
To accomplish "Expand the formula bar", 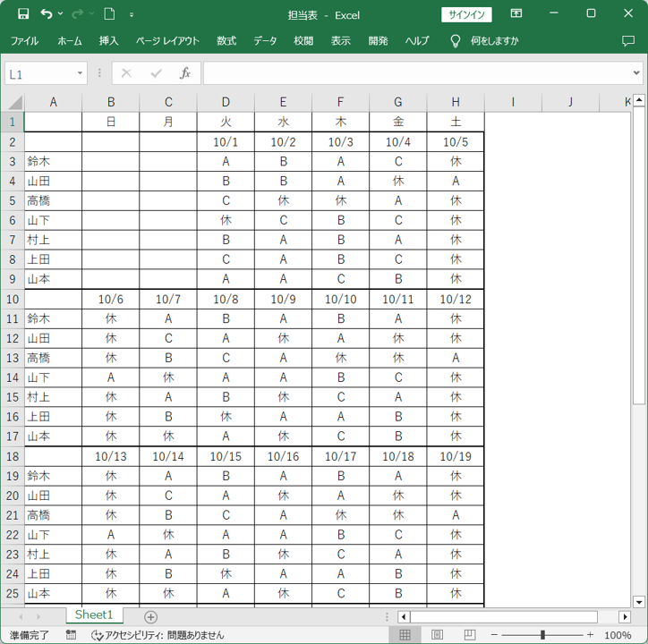I will [x=637, y=73].
